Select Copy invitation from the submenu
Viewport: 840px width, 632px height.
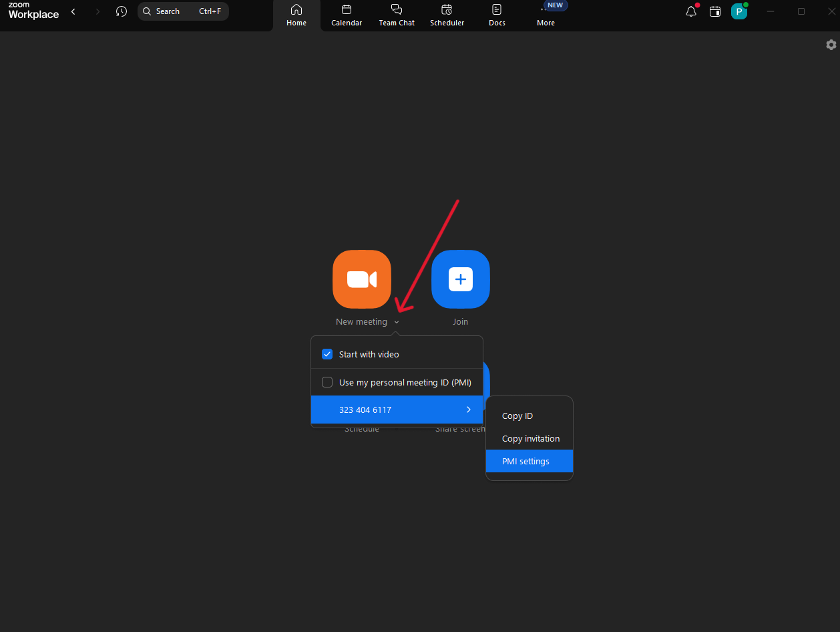530,438
